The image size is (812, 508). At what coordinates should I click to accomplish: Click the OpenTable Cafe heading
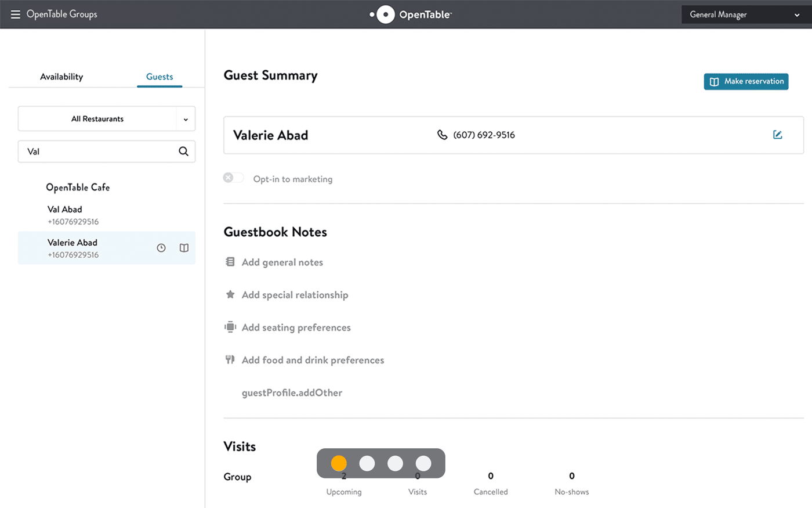78,188
